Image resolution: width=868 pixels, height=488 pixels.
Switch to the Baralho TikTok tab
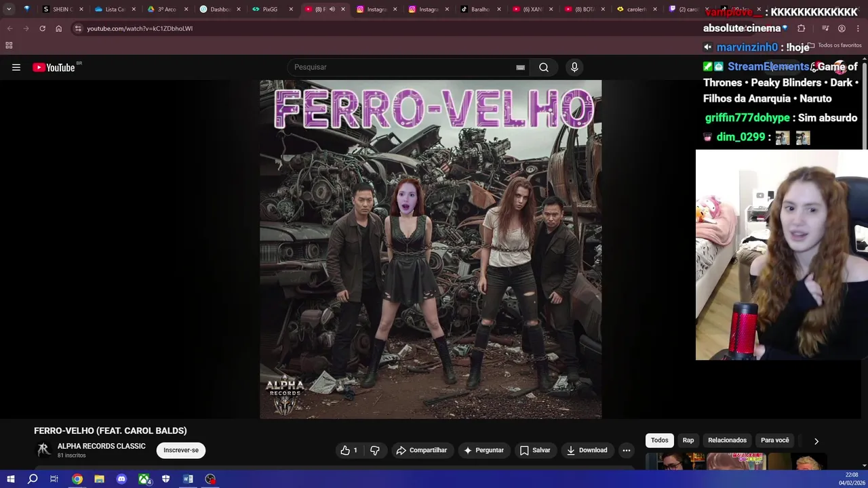[479, 9]
